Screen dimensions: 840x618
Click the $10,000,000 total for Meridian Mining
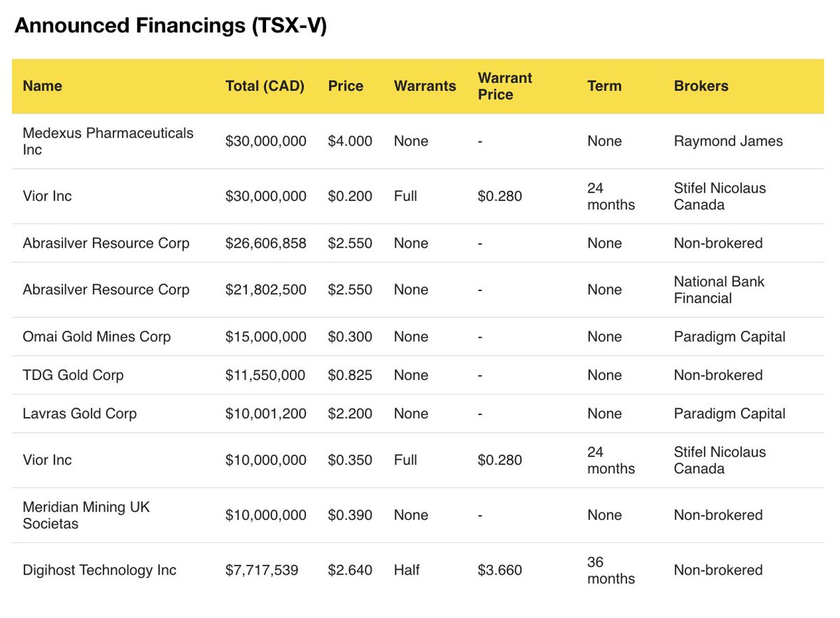[x=266, y=515]
